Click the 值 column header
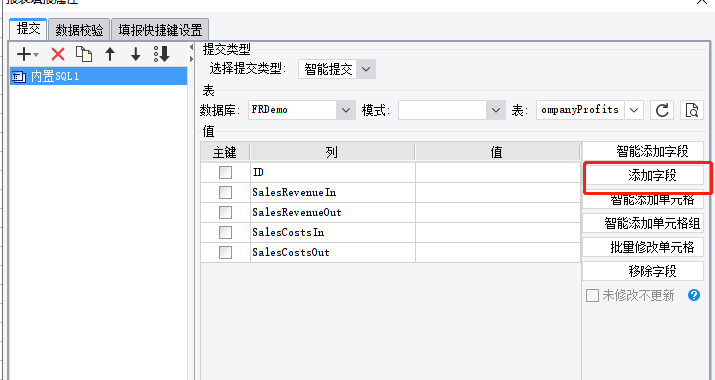The width and height of the screenshot is (715, 380). 497,152
